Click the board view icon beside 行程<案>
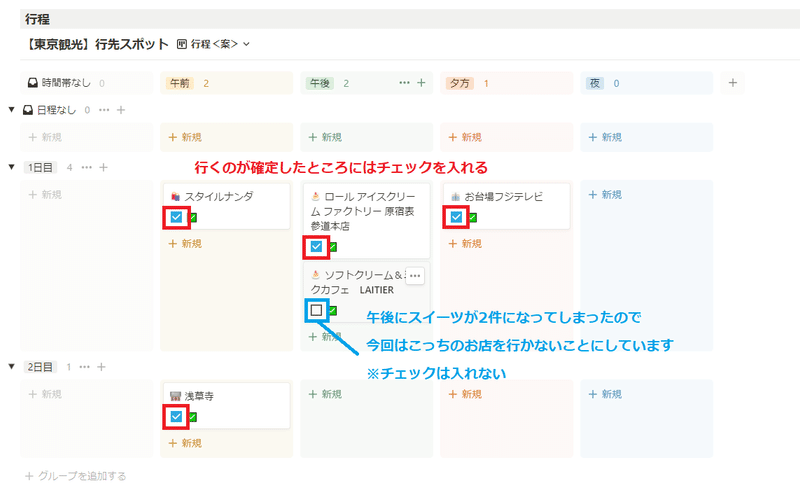 (182, 44)
